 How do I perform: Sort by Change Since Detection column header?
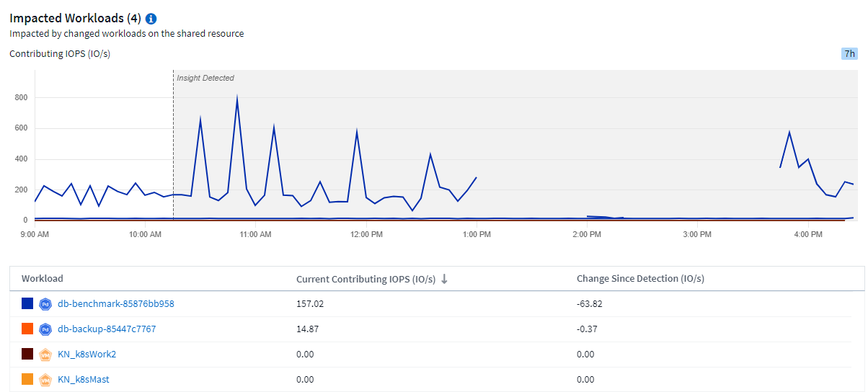pyautogui.click(x=640, y=279)
